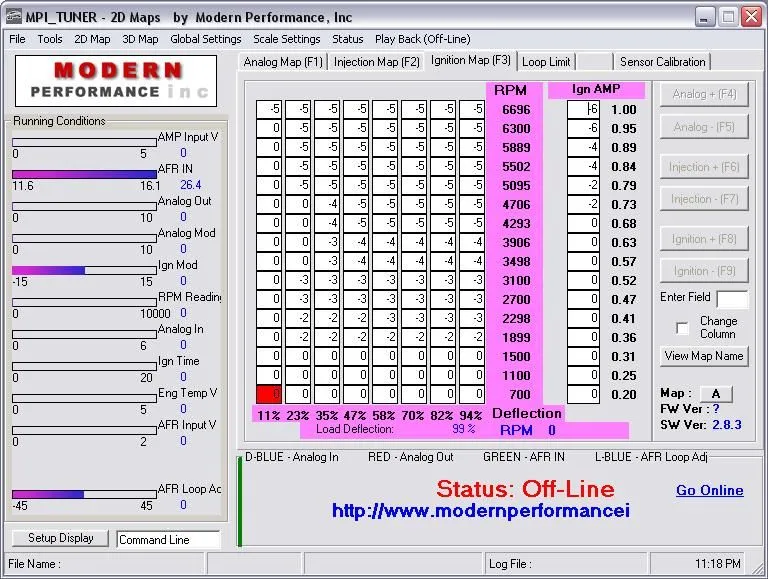Open the modernperformance website link

[x=480, y=511]
